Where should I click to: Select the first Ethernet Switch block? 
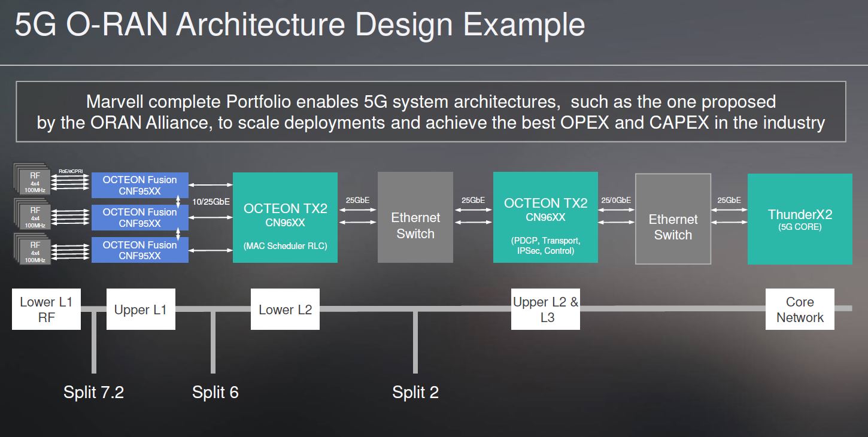click(415, 217)
